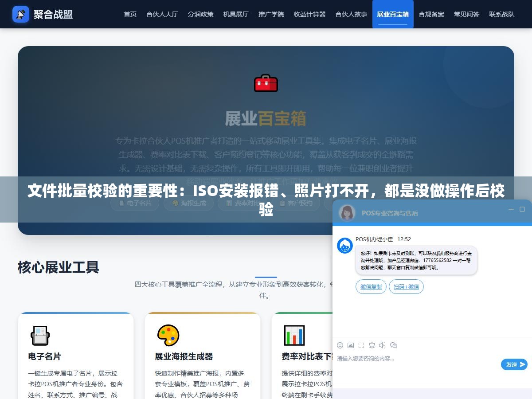Go to 联系战队 in navigation

click(x=502, y=14)
